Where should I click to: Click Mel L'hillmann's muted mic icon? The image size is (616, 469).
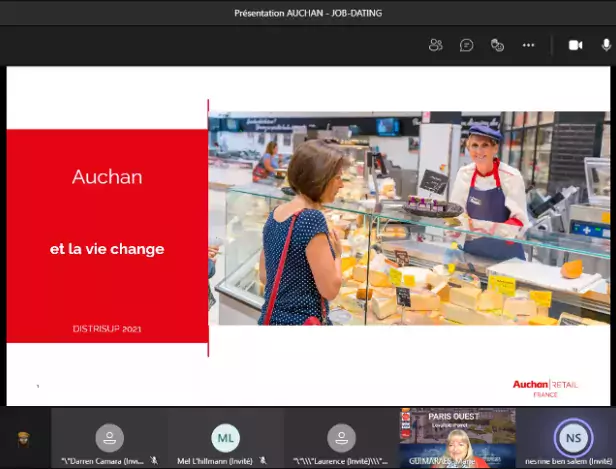tap(263, 460)
